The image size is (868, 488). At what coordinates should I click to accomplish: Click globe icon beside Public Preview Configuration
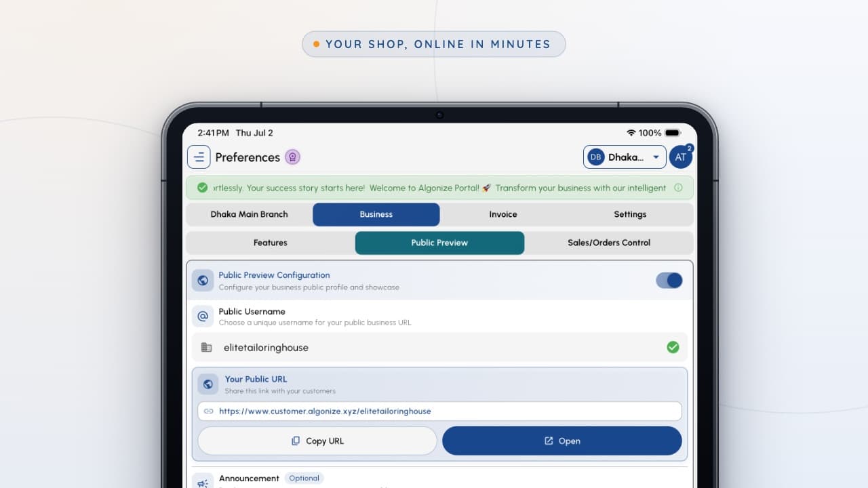[x=203, y=281]
